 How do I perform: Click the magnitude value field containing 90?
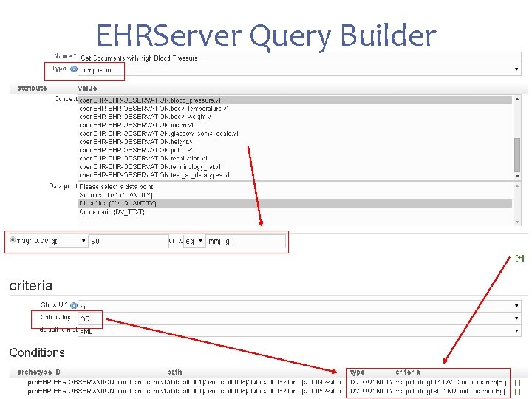click(x=129, y=241)
